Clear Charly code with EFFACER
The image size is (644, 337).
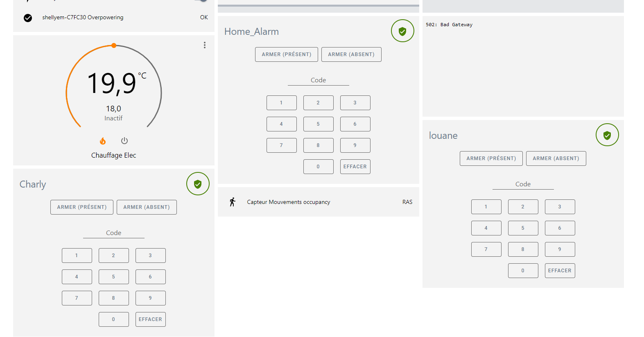coord(151,319)
